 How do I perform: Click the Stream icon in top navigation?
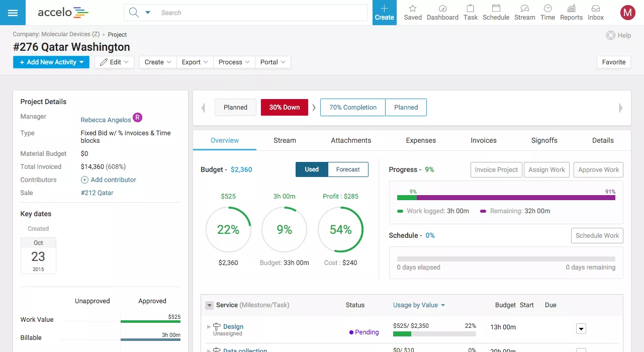tap(524, 12)
